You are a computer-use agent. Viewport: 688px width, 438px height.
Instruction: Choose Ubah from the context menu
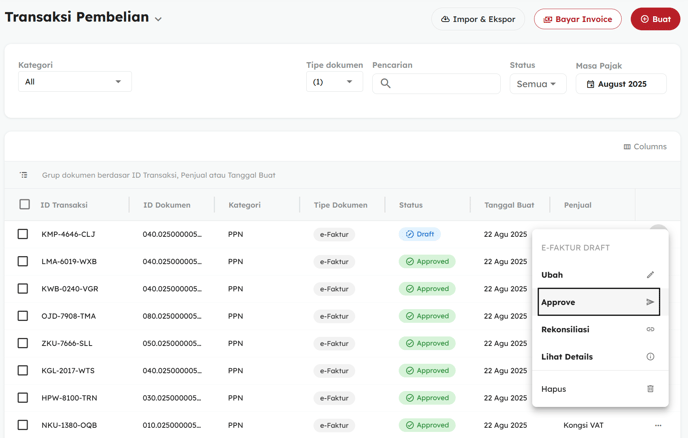pos(599,275)
